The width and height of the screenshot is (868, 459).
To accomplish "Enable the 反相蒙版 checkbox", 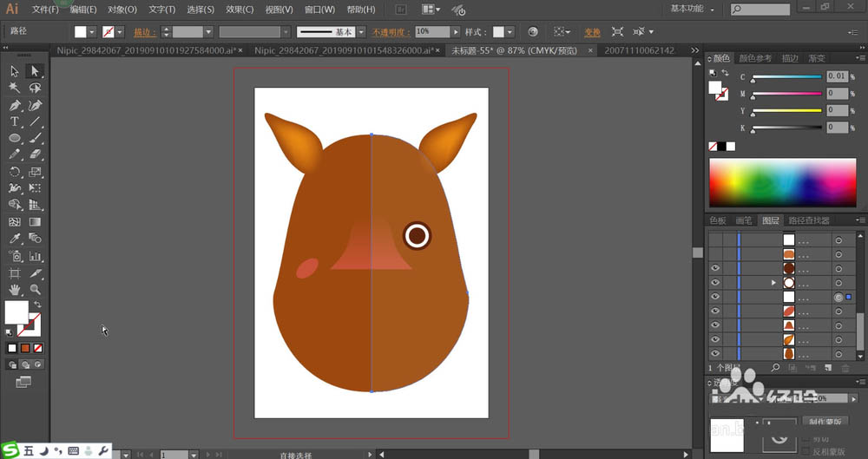I will pos(805,451).
